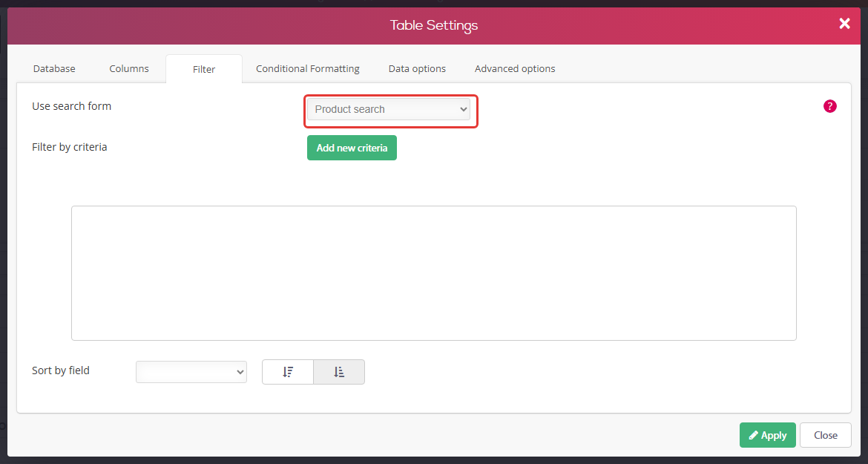The width and height of the screenshot is (868, 464).
Task: Open the Conditional Formatting tab
Action: pyautogui.click(x=308, y=68)
